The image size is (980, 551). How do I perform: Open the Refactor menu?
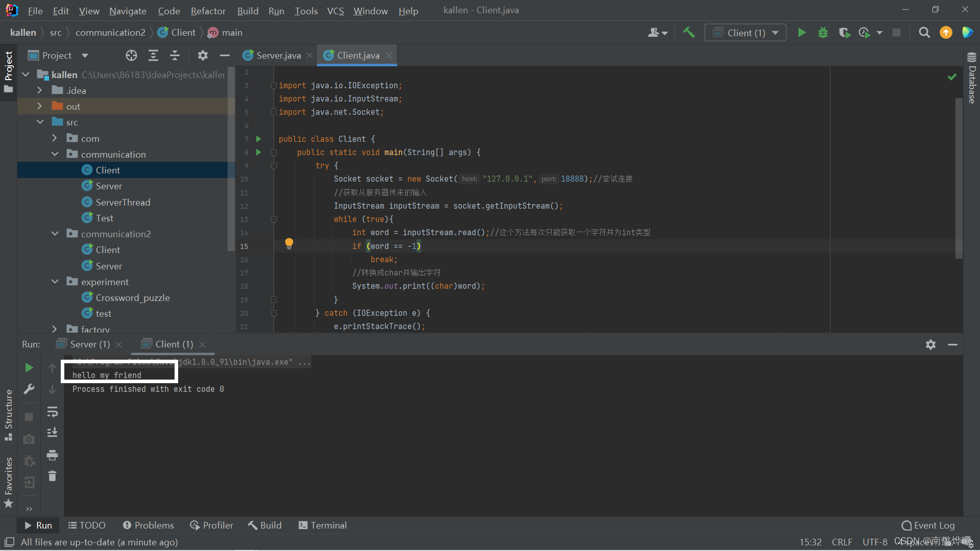point(208,11)
